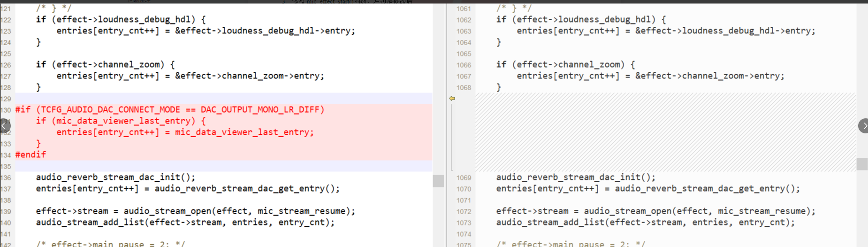Click the red #endif line
The width and height of the screenshot is (868, 247).
click(31, 155)
